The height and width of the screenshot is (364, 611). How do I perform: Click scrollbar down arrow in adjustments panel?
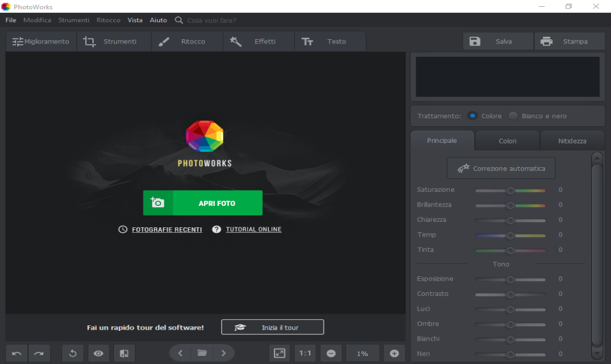597,354
